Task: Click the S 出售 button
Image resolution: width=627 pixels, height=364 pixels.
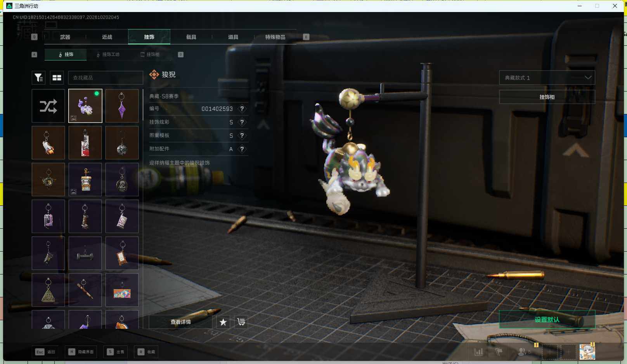Action: [116, 352]
